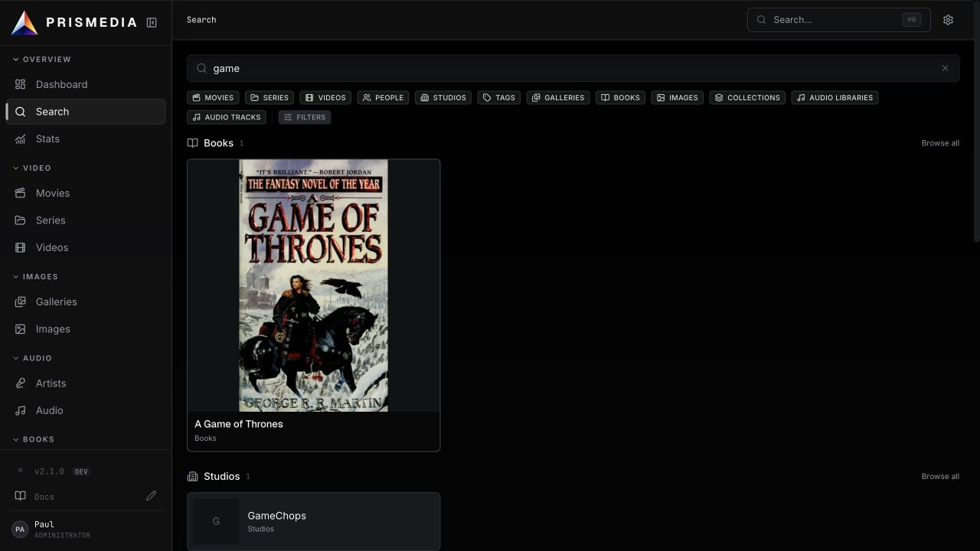Click the A Game of Thrones cover
This screenshot has width=980, height=551.
tap(314, 285)
